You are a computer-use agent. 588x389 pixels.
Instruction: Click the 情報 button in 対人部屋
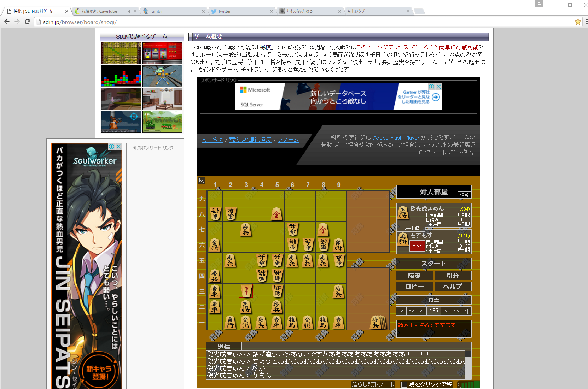click(465, 195)
